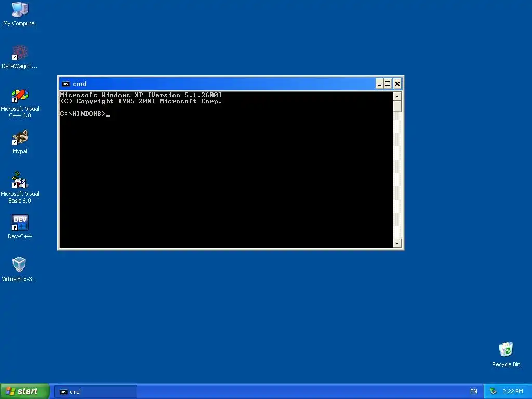The height and width of the screenshot is (399, 532).
Task: Maximize the cmd window
Action: 388,84
